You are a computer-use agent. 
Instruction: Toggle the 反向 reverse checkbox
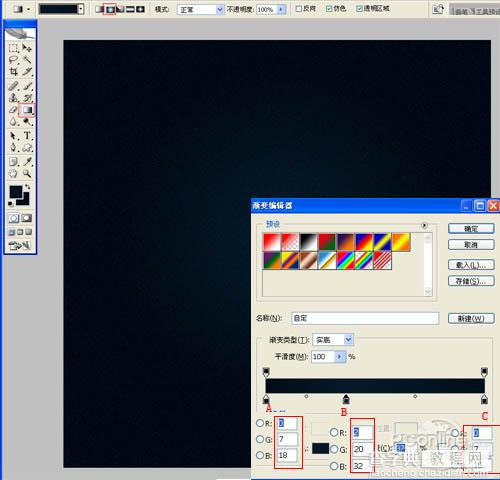(x=299, y=9)
